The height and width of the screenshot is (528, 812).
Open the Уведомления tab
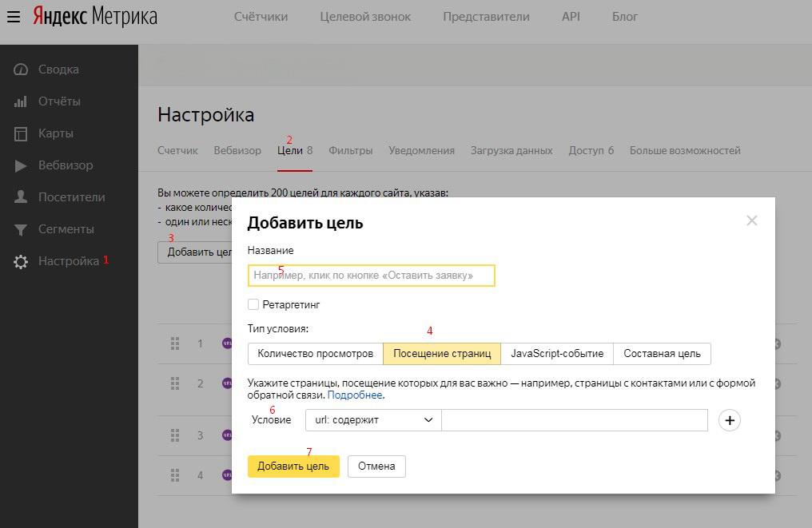421,150
